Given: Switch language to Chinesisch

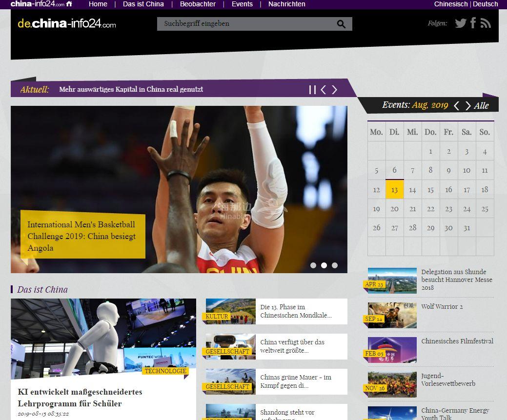Looking at the screenshot, I should tap(451, 4).
